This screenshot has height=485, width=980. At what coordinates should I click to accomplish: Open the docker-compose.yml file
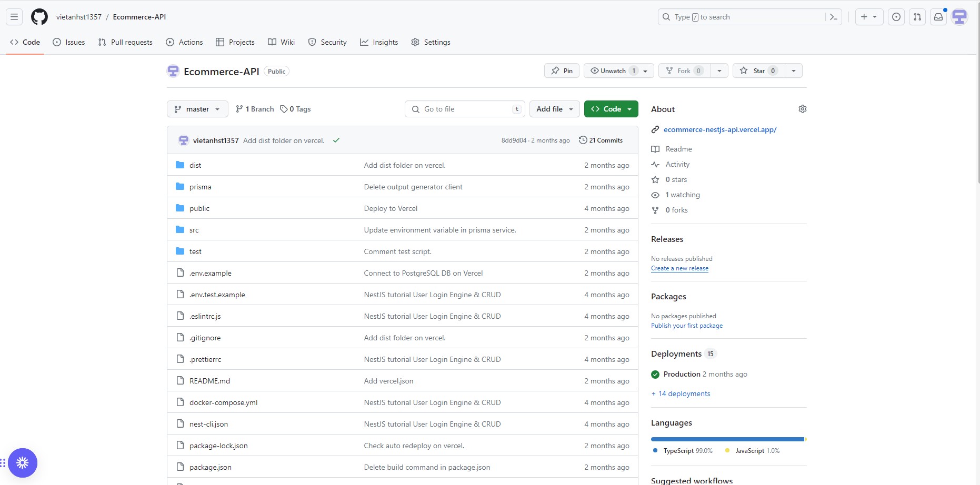(x=223, y=402)
